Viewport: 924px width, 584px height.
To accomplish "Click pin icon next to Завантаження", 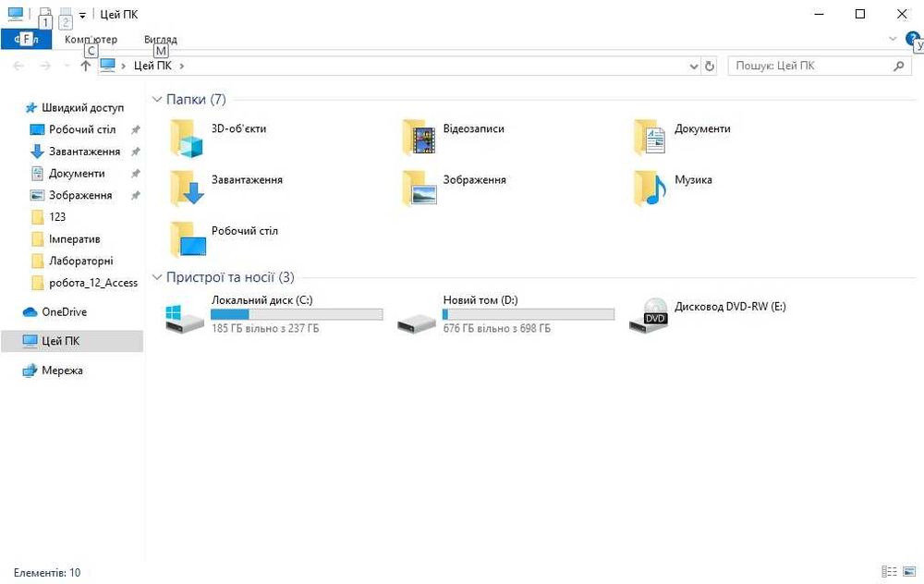I will point(135,152).
